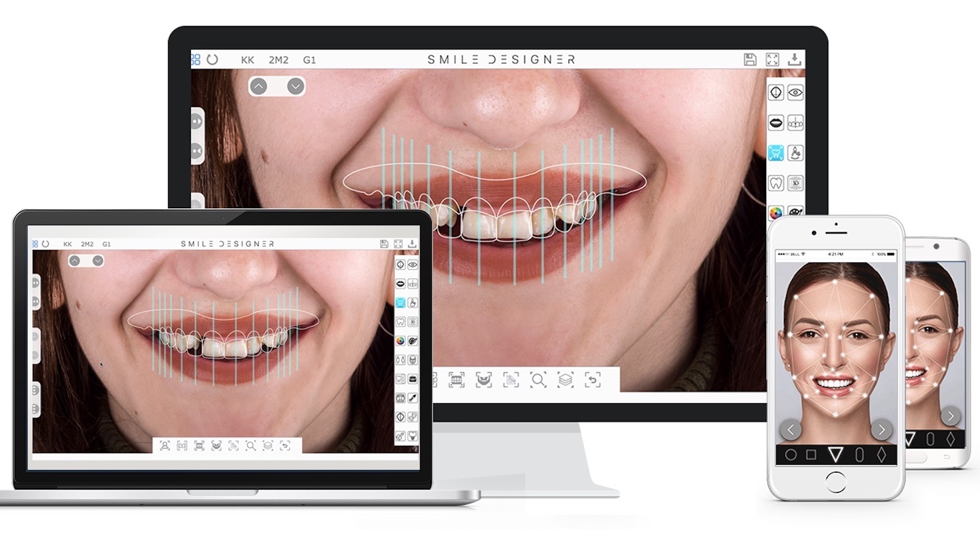The image size is (980, 560).
Task: Click the magnifier zoom icon on desktop monitor
Action: (x=538, y=380)
